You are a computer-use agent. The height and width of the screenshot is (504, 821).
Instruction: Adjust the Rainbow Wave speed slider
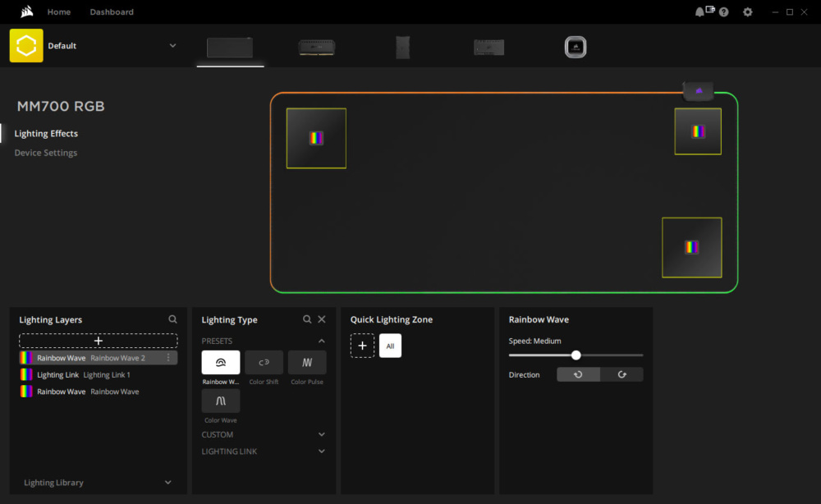pos(576,355)
